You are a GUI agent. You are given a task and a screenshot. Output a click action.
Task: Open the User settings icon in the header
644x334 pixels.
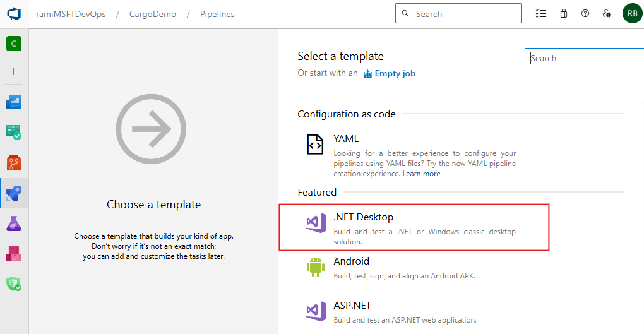point(607,13)
